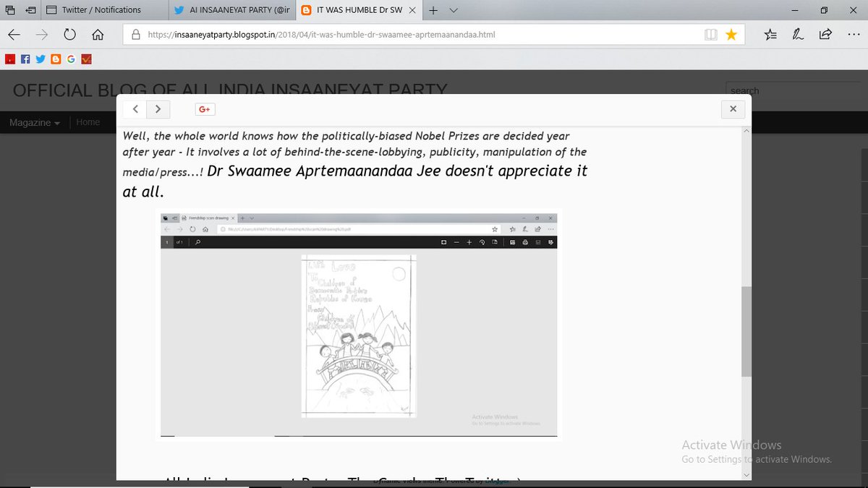Image resolution: width=868 pixels, height=488 pixels.
Task: Refresh the current page
Action: [x=70, y=34]
